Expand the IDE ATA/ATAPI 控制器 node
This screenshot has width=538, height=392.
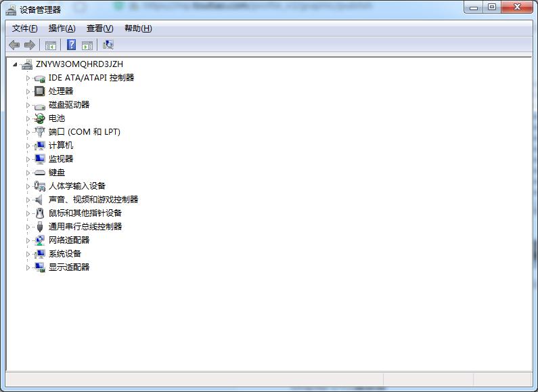point(28,79)
